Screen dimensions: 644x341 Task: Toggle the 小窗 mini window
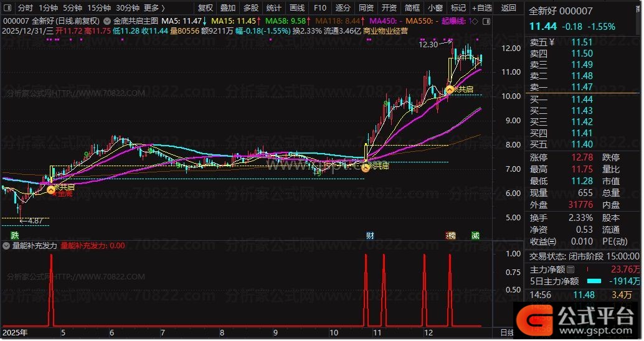pyautogui.click(x=435, y=8)
